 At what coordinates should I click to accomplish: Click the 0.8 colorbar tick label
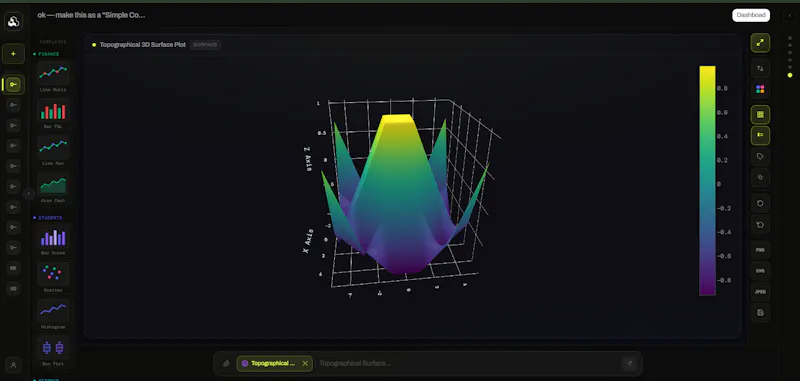[722, 88]
